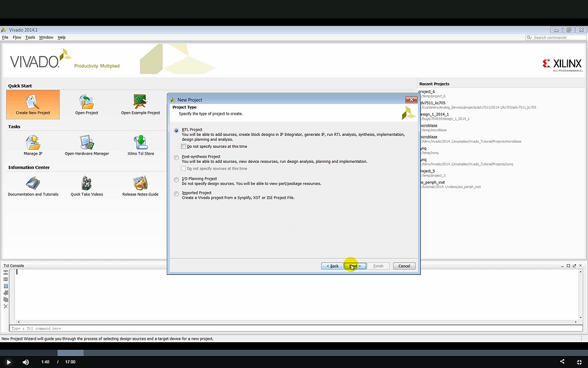Select the RTL Project radio button

point(177,130)
